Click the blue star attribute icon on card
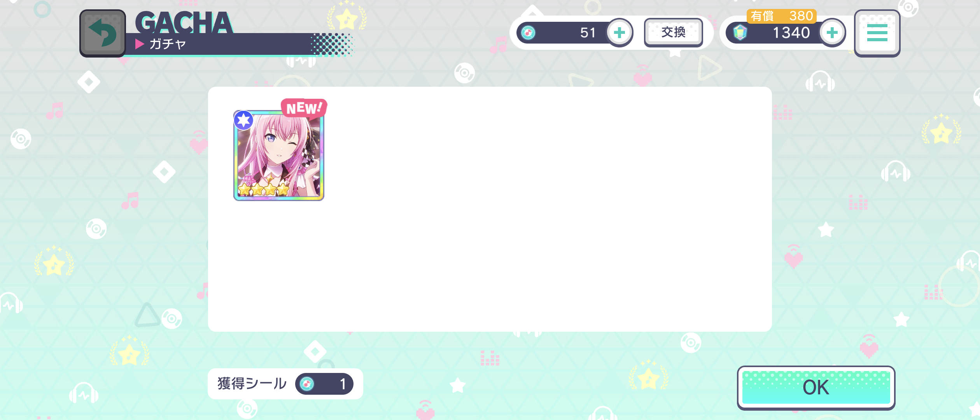 (244, 120)
